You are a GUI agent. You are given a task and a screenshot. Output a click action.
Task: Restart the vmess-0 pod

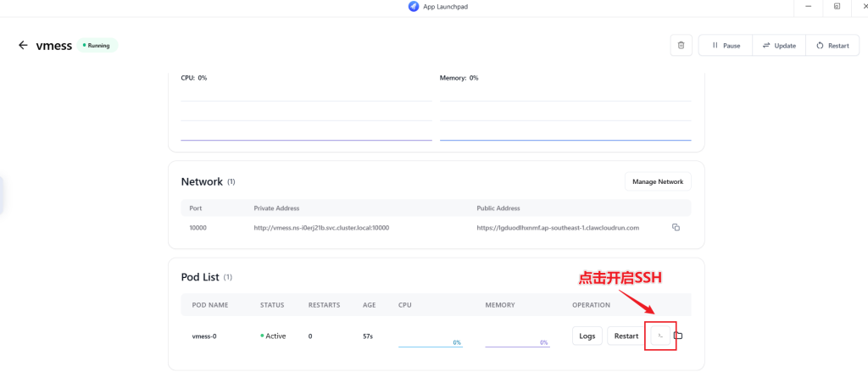tap(626, 336)
